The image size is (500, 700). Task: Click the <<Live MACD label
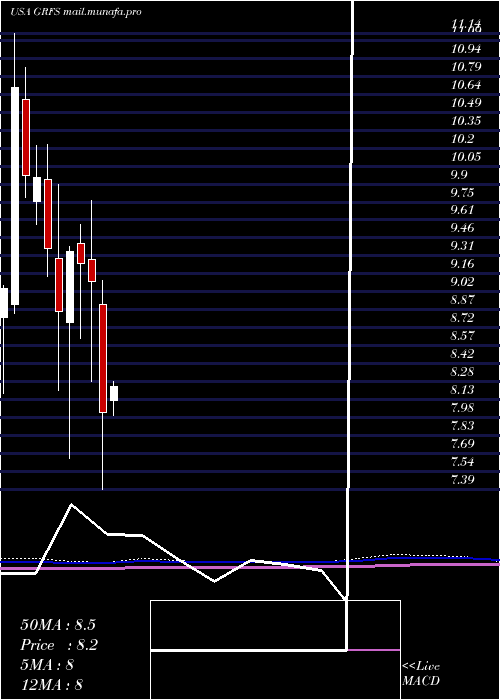[x=421, y=674]
